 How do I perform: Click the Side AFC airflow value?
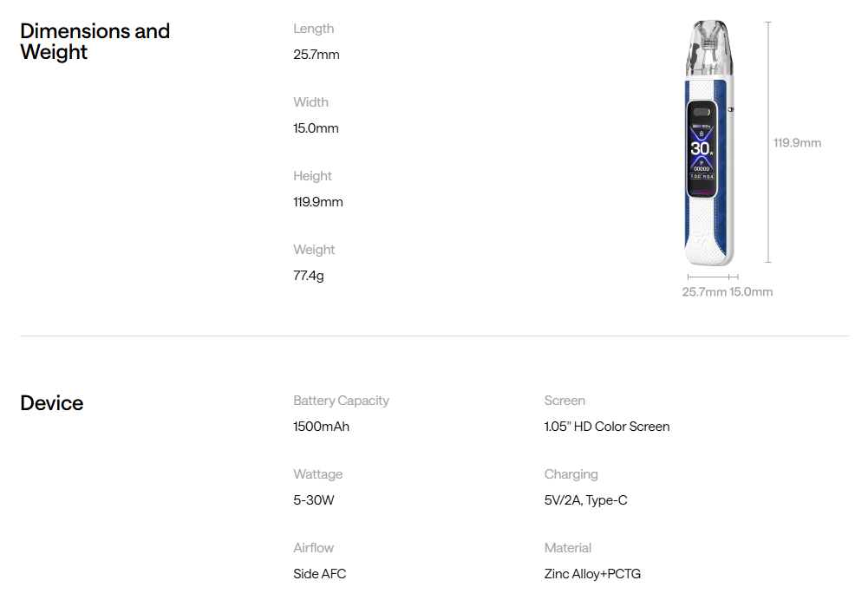pyautogui.click(x=319, y=574)
